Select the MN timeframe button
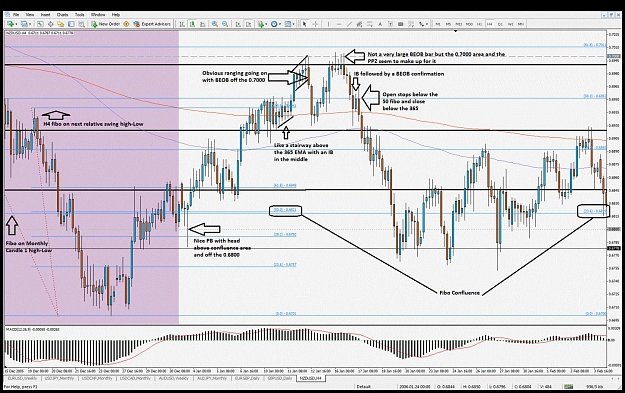The width and height of the screenshot is (625, 393). 521,24
